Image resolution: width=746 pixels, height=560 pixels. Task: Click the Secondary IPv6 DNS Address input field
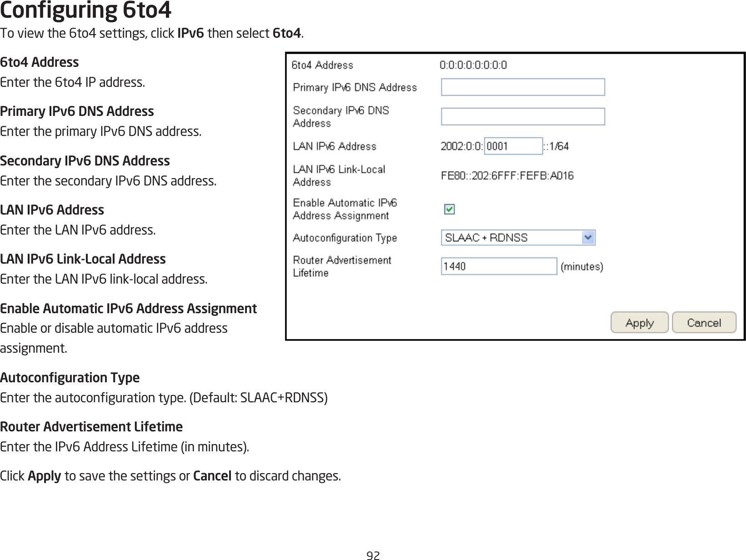[x=523, y=116]
